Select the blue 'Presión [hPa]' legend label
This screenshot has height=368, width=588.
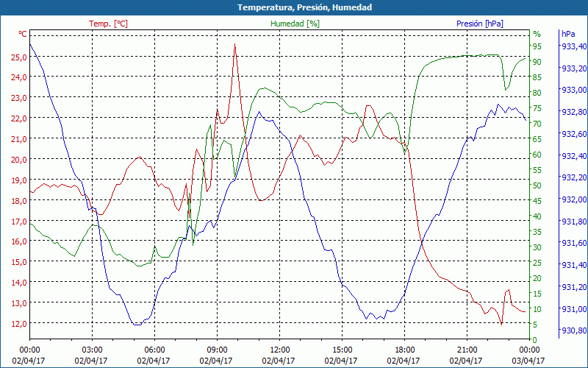coord(480,24)
